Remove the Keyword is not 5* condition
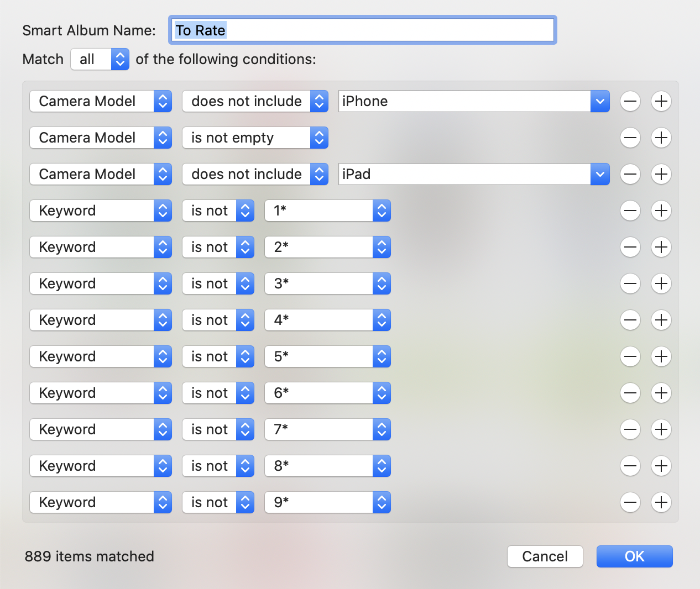Image resolution: width=700 pixels, height=589 pixels. click(x=630, y=356)
